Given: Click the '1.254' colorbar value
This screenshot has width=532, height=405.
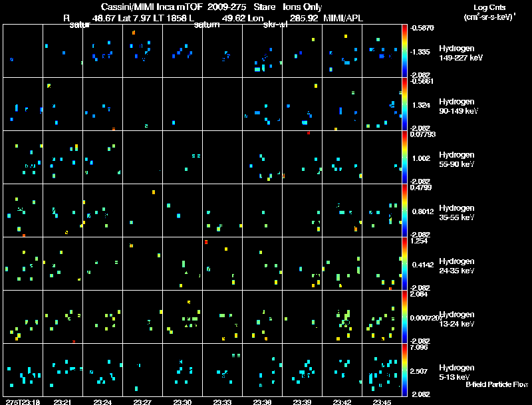Looking at the screenshot, I should pos(419,241).
